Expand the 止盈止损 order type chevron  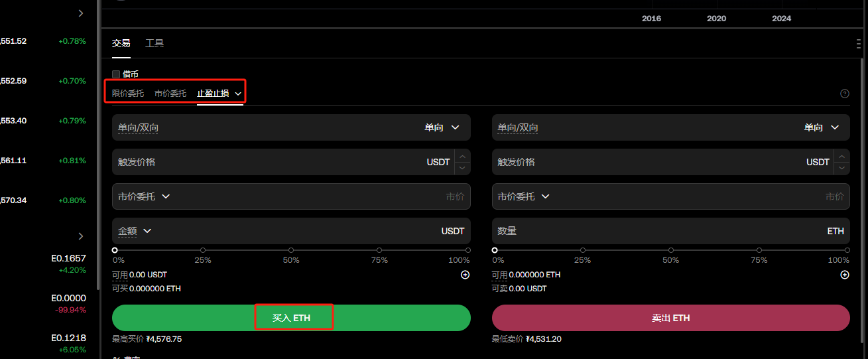(x=238, y=94)
